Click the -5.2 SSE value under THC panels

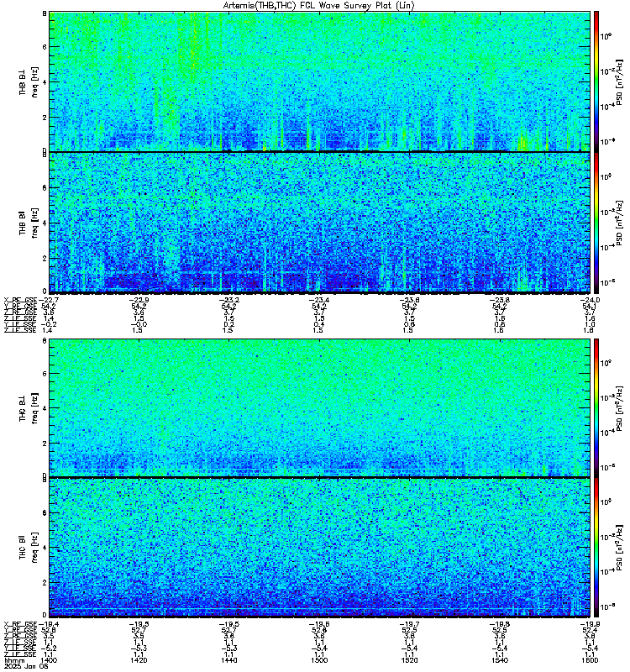click(49, 648)
